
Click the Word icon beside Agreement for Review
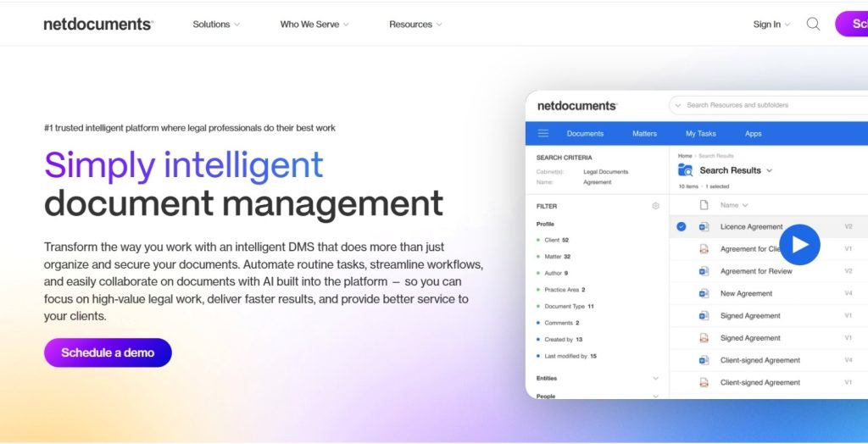[704, 271]
